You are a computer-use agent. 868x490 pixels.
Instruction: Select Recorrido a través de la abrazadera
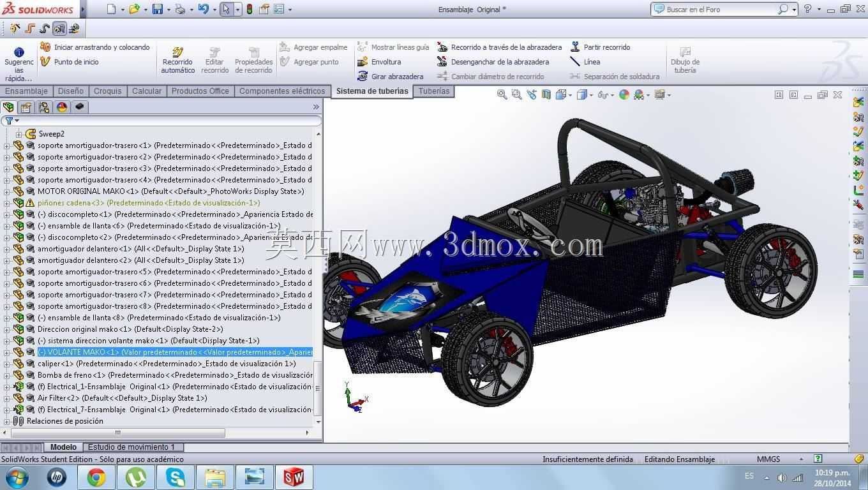point(499,47)
